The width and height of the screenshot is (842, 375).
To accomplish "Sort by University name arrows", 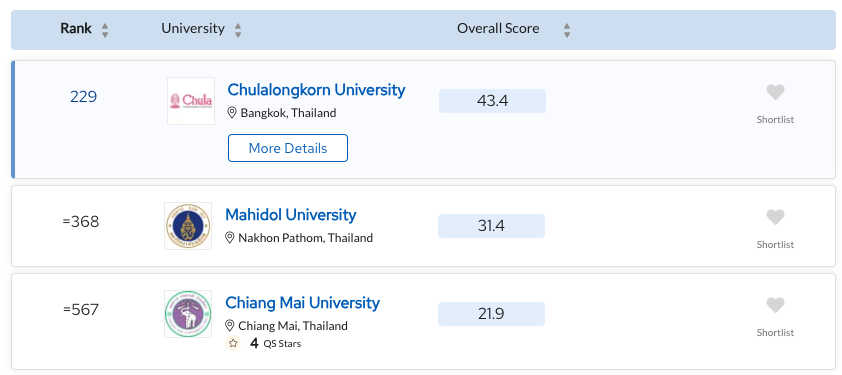I will point(238,30).
